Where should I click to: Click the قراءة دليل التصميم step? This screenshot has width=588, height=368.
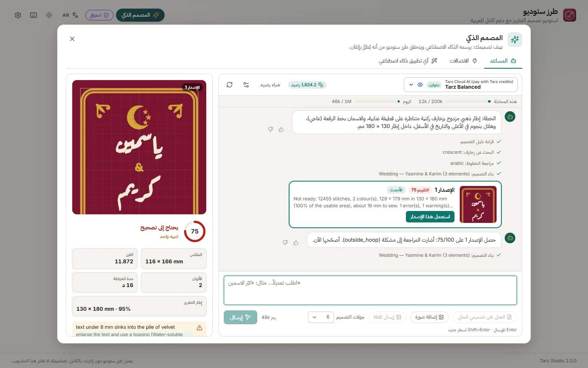[481, 141]
